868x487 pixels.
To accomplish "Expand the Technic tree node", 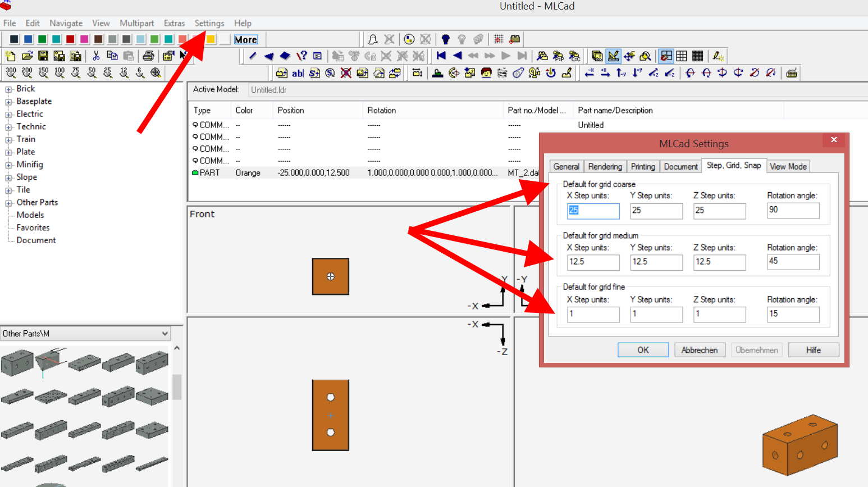I will click(8, 128).
